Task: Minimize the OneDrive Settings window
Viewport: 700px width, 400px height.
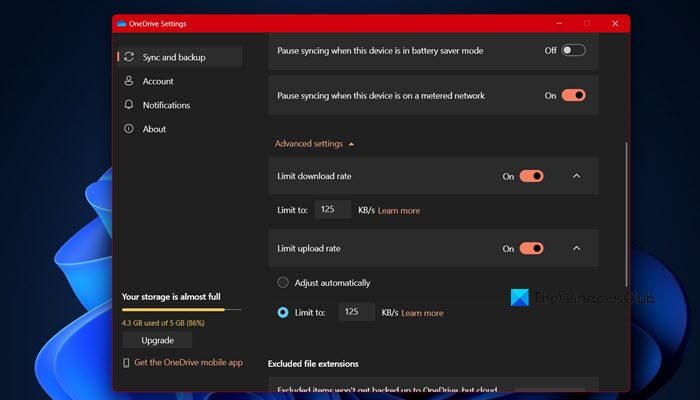Action: point(559,23)
